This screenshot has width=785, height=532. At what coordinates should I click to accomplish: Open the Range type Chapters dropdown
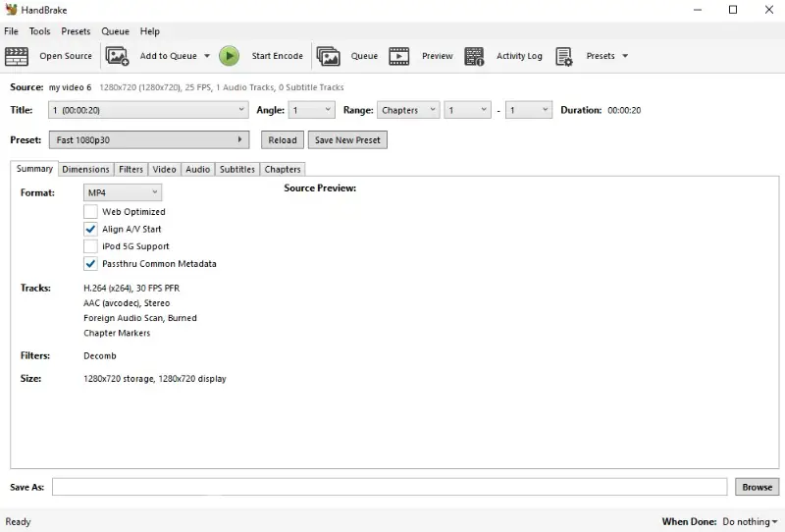tap(408, 110)
